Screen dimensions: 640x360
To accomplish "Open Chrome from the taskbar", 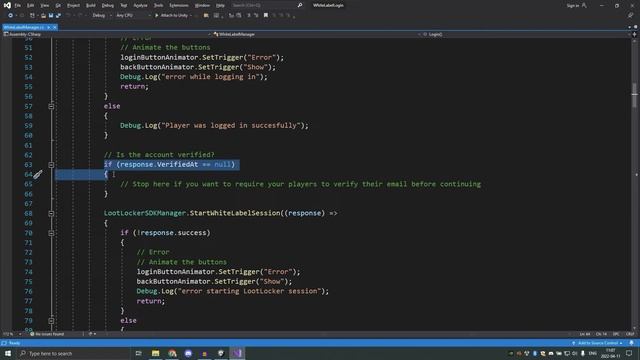I will pyautogui.click(x=172, y=353).
